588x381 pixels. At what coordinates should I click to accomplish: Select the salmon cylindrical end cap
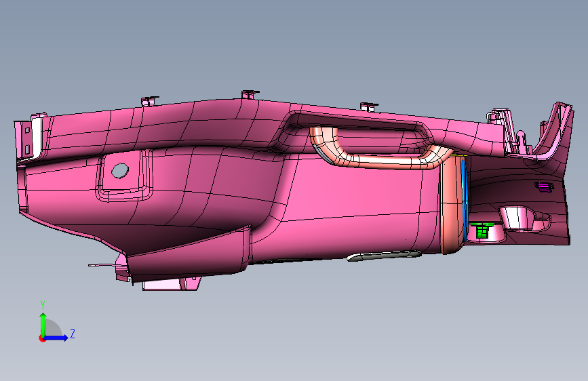point(452,204)
